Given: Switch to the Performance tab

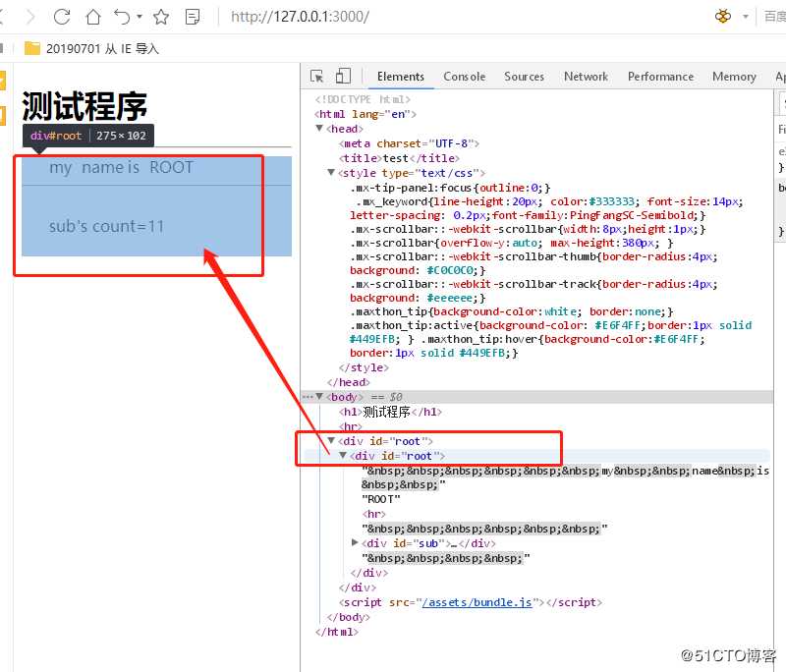Looking at the screenshot, I should point(660,77).
